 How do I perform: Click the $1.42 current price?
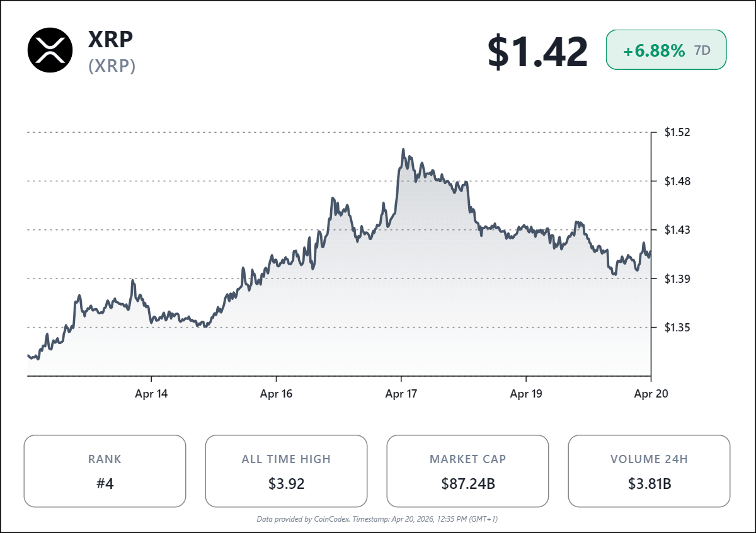537,52
